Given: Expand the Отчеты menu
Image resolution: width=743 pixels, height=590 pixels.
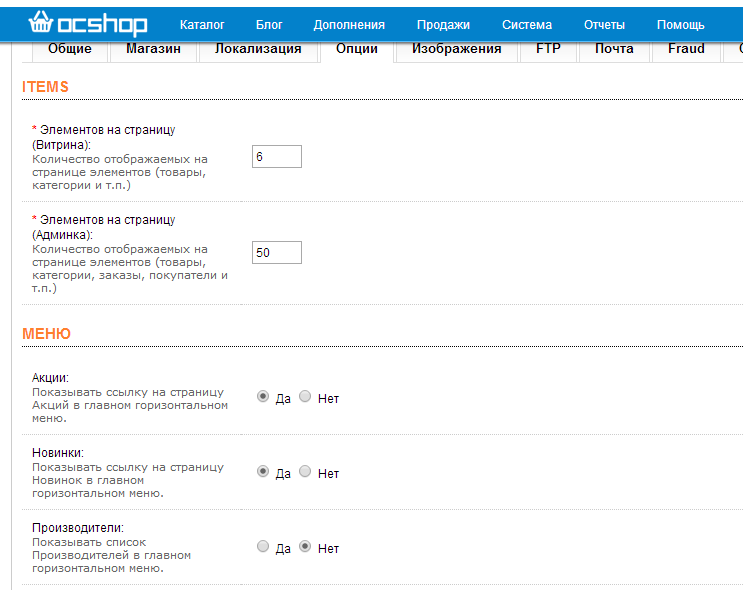Looking at the screenshot, I should [x=605, y=25].
